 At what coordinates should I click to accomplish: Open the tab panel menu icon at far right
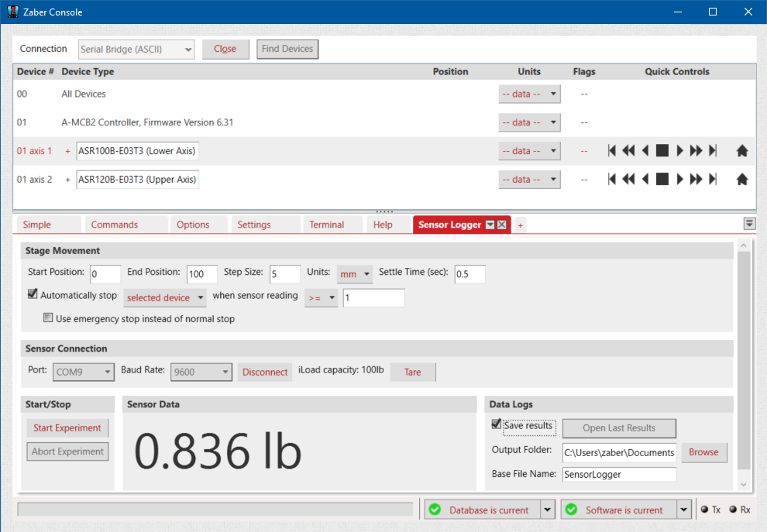click(x=749, y=224)
